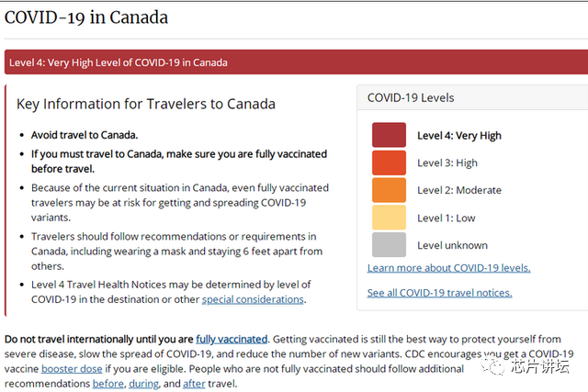This screenshot has height=392, width=588.
Task: Click the bold Level 4: Very High label text
Action: pos(459,136)
